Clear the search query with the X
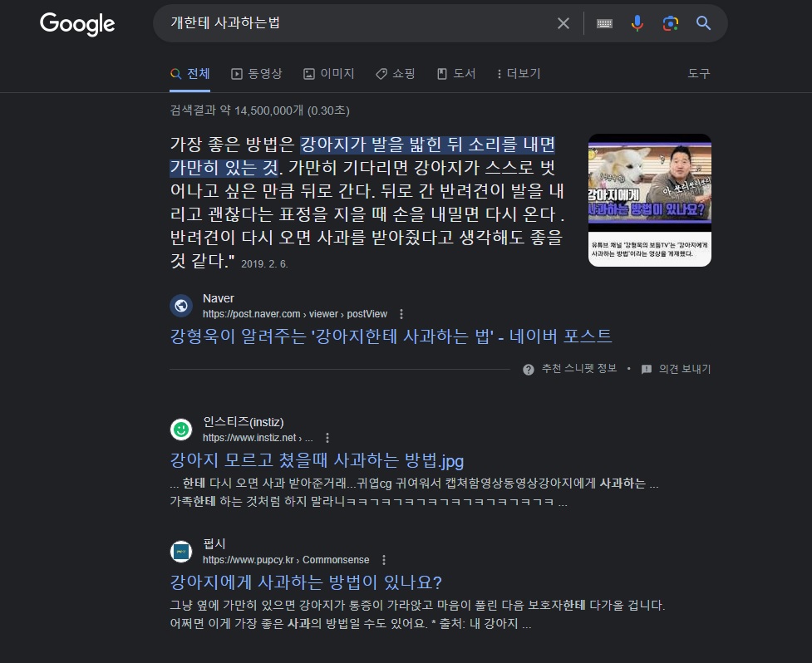The height and width of the screenshot is (663, 812). (x=563, y=23)
